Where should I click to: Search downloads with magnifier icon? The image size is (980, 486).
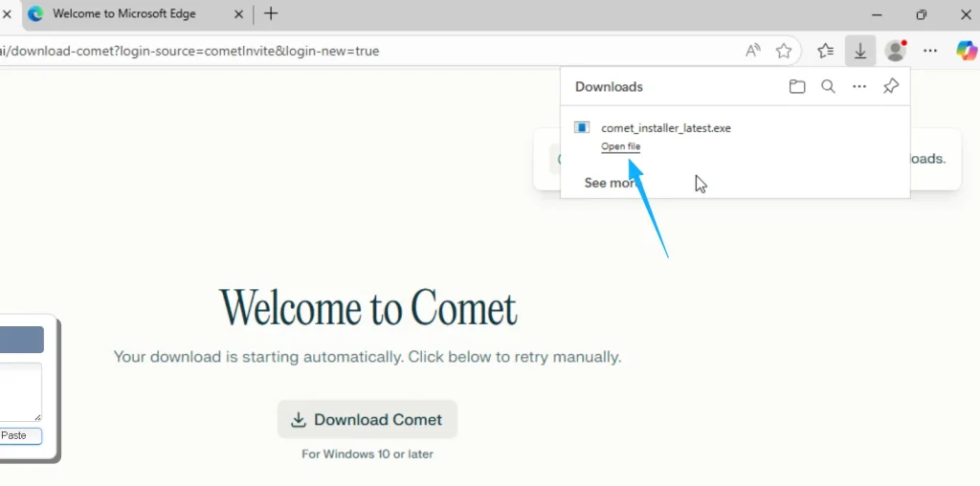(828, 87)
